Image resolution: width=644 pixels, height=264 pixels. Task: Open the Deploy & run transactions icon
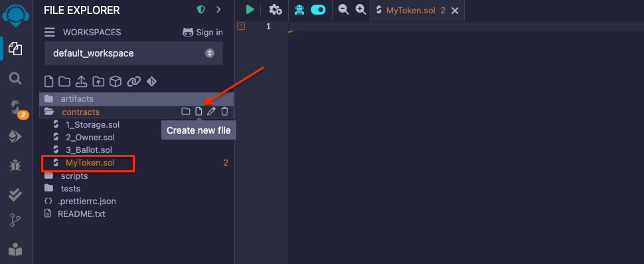click(15, 137)
